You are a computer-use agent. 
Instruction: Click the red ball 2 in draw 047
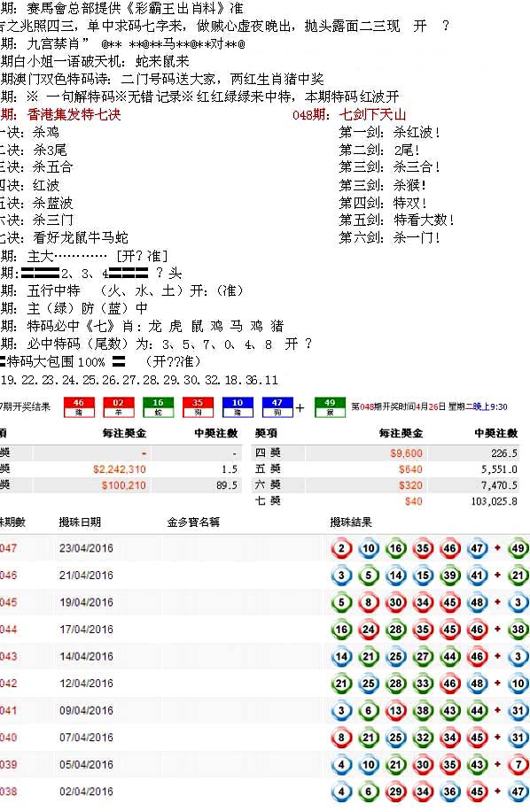pos(341,548)
